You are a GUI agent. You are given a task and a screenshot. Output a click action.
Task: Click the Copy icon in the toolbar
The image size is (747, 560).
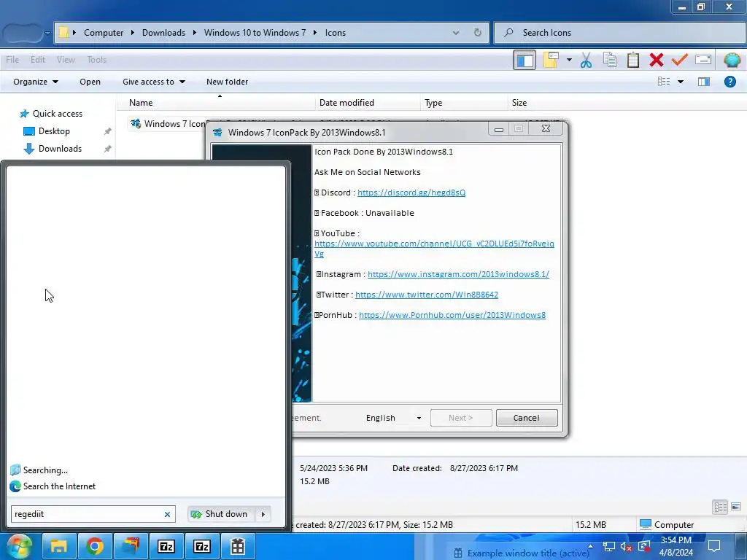click(610, 60)
